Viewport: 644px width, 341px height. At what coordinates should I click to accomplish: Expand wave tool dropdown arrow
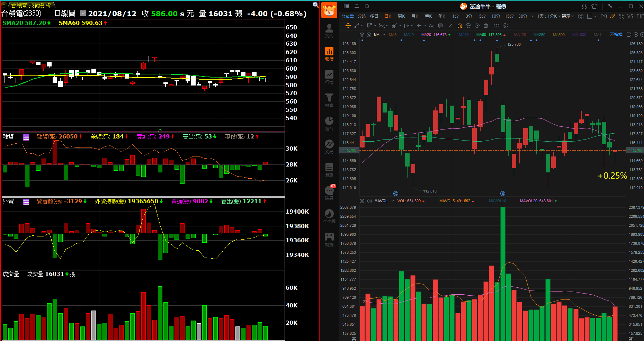tap(387, 26)
